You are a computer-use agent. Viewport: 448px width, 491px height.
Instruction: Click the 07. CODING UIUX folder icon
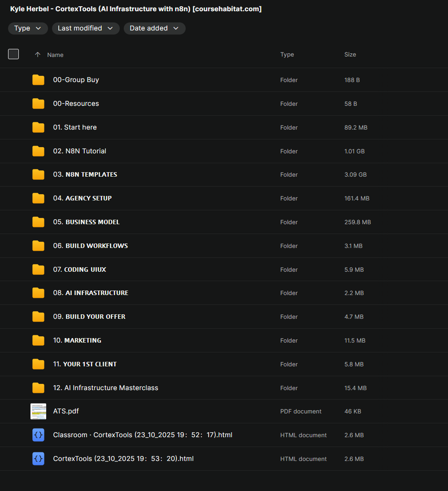click(x=38, y=269)
